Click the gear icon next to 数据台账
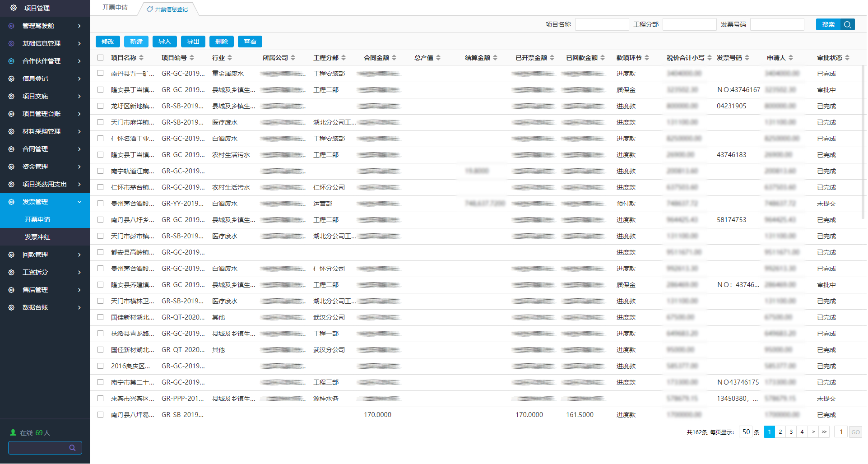The width and height of the screenshot is (868, 464). pos(11,307)
